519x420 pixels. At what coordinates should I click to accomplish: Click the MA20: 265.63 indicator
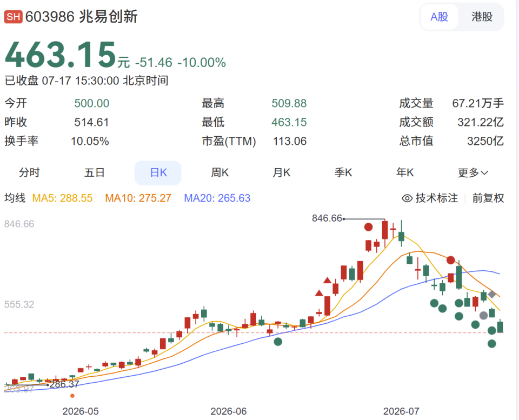pos(217,198)
